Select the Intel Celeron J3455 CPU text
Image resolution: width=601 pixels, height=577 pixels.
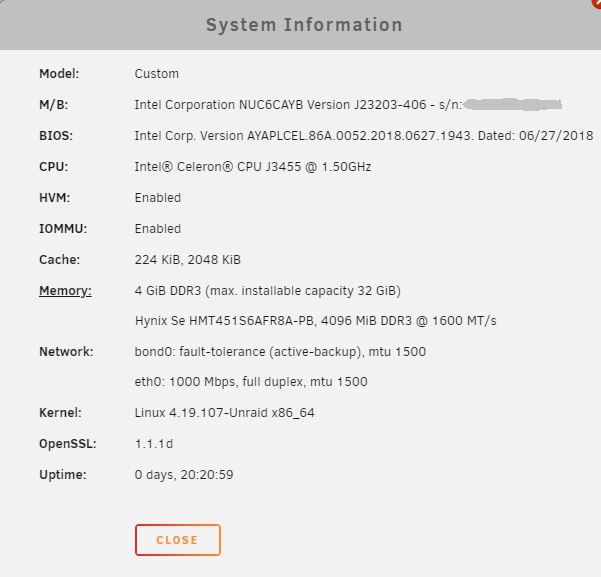click(x=253, y=167)
